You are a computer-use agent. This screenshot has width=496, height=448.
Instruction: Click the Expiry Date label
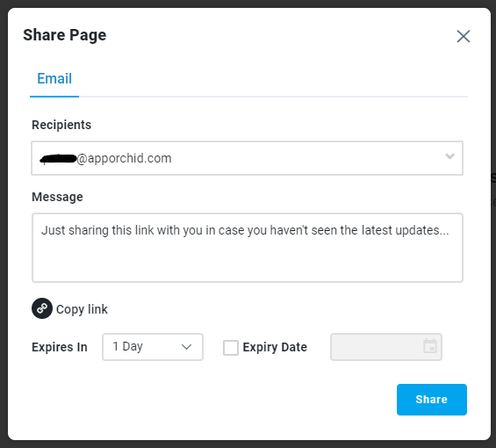coord(275,347)
